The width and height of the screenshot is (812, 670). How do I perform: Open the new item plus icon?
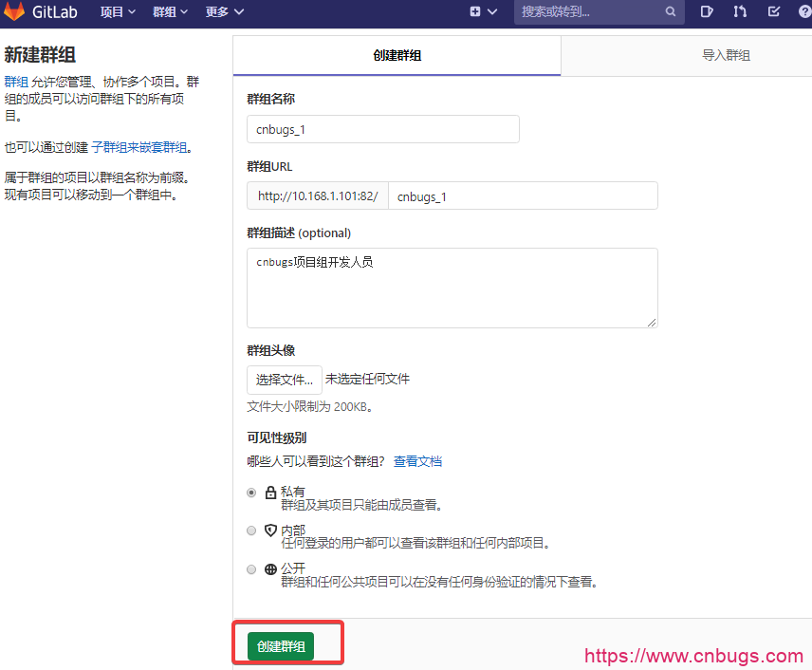pos(476,12)
